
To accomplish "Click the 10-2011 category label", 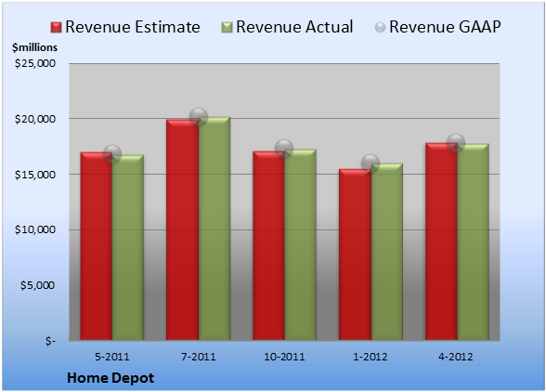I will [x=284, y=357].
